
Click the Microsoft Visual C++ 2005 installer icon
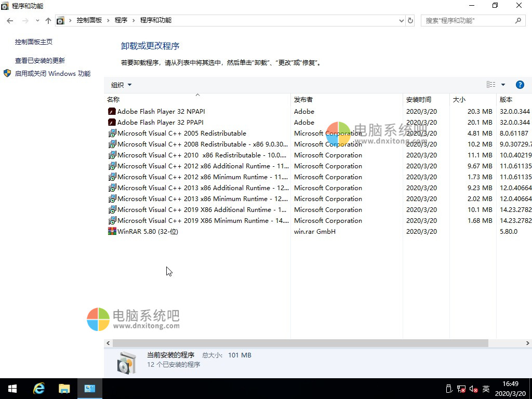click(x=112, y=133)
